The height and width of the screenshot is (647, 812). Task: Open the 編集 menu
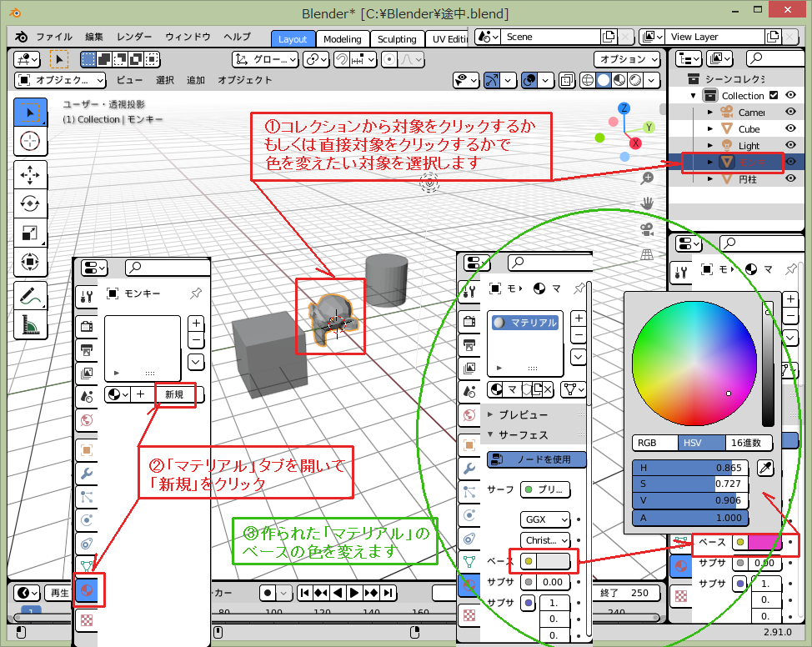pos(94,37)
